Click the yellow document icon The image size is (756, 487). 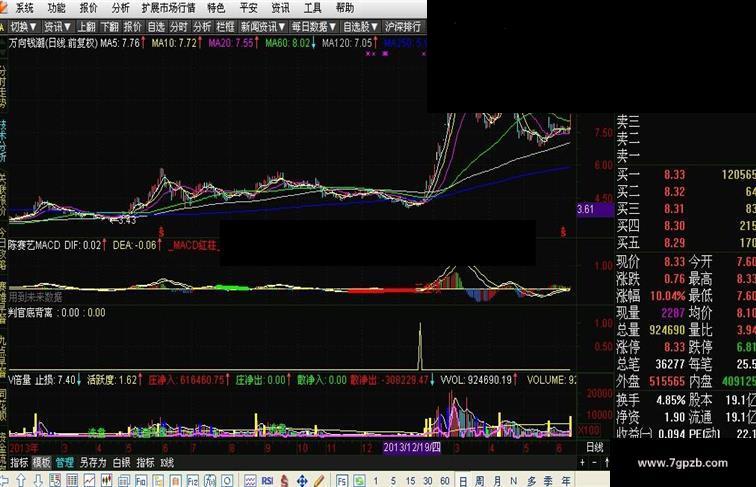click(x=158, y=480)
